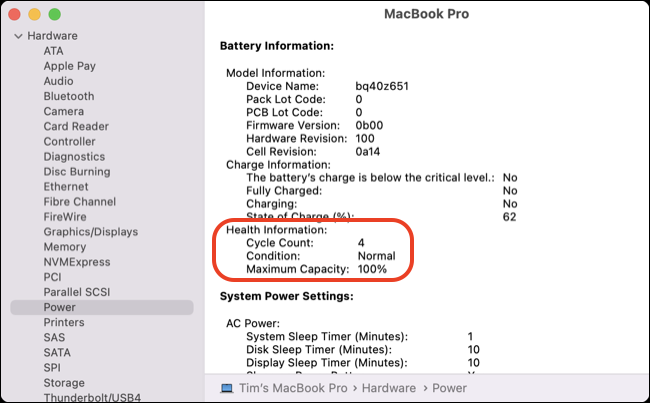Click the green zoom window button

click(54, 15)
